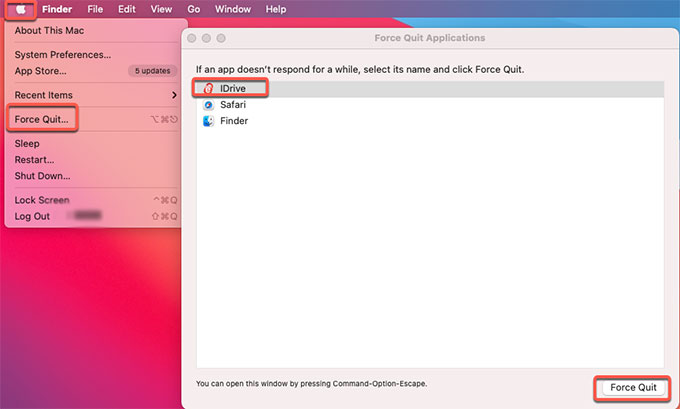Choose Log Out from Apple menu
Screen dimensions: 680x409
click(32, 216)
